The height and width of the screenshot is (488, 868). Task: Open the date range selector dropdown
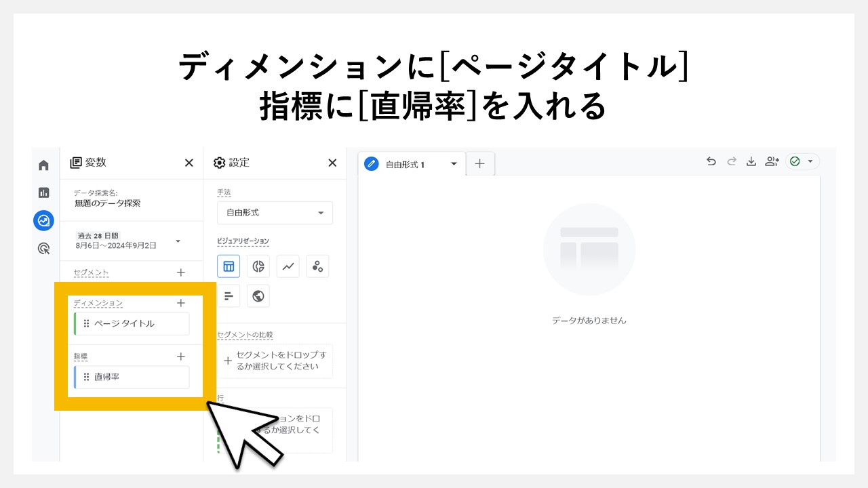[x=178, y=241]
